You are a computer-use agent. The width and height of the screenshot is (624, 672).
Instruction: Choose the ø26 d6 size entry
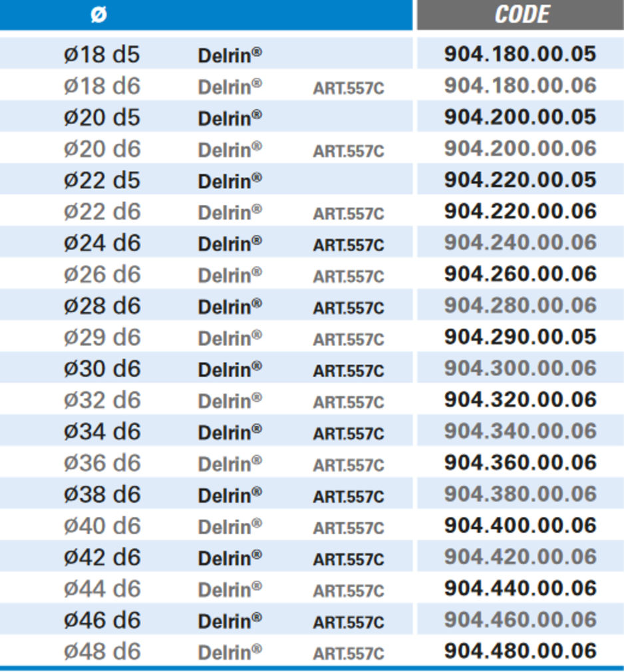pos(102,275)
